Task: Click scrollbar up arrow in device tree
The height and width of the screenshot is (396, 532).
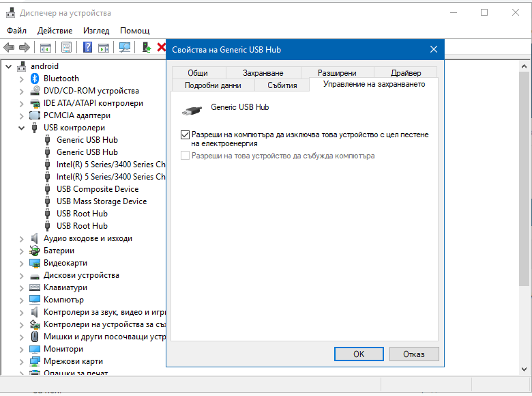Action: (524, 66)
